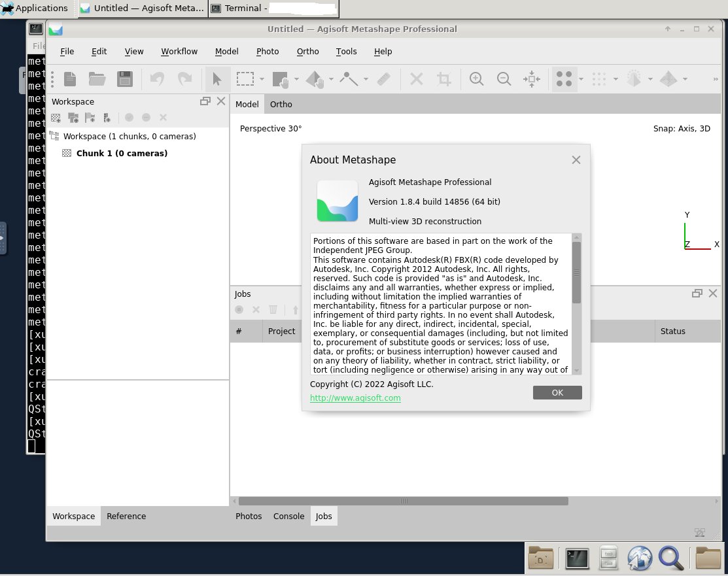728x576 pixels.
Task: Open Dense Cloud view dropdown arrow
Action: [x=615, y=79]
